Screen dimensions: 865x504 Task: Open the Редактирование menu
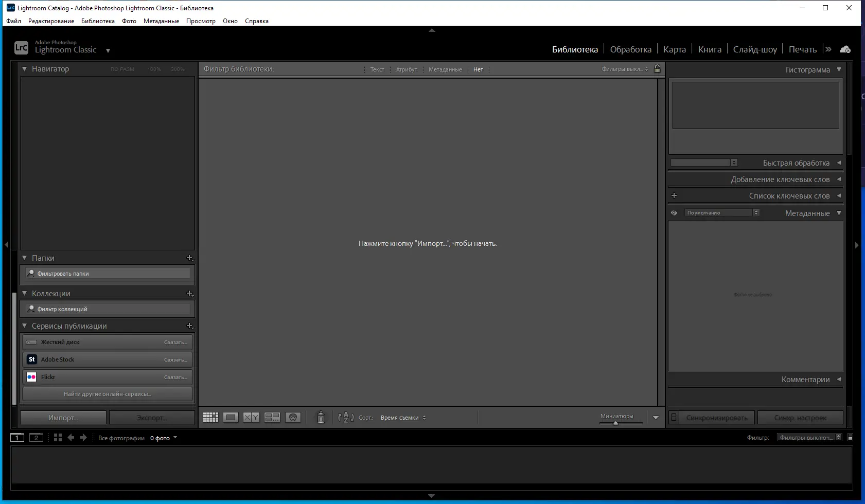click(51, 21)
